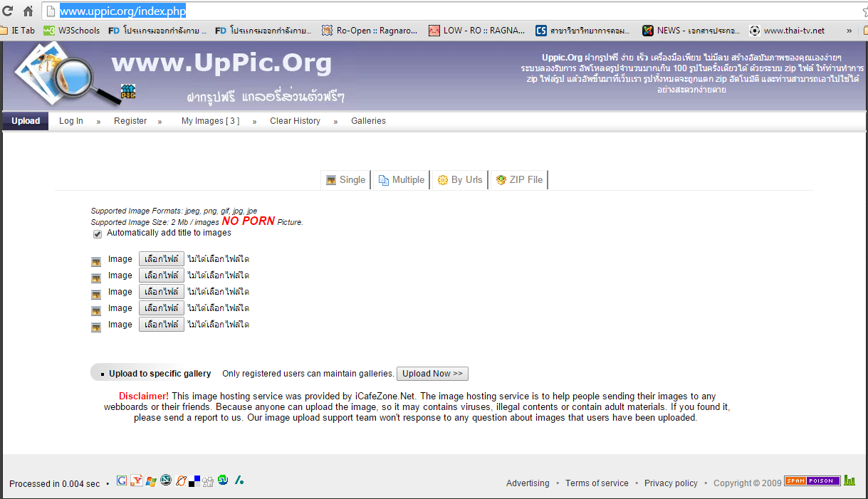
Task: Open the Privacy policy link
Action: tap(671, 483)
